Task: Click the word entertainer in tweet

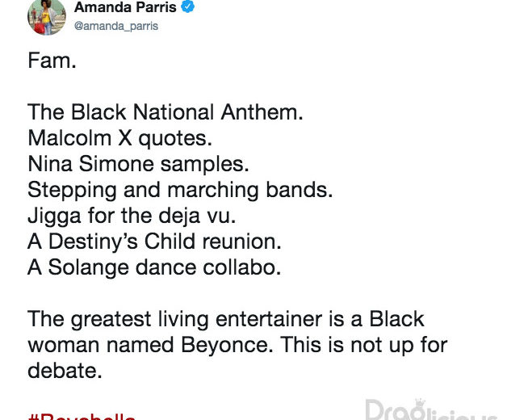Action: tap(269, 319)
